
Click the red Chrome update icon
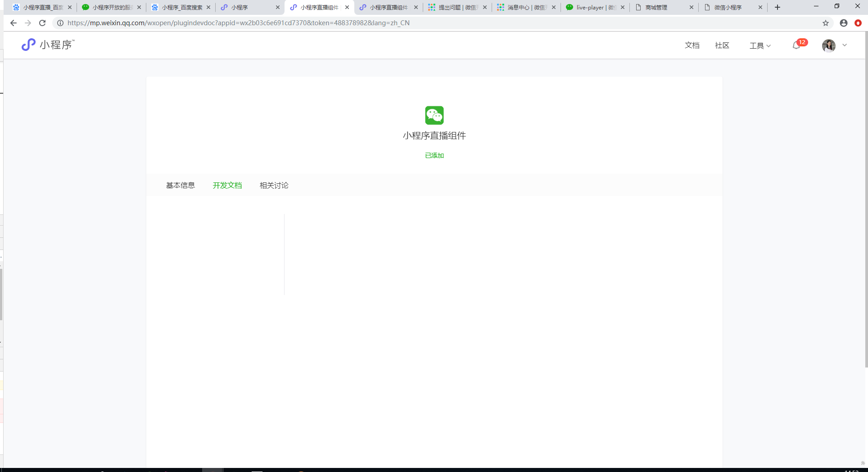[x=858, y=23]
